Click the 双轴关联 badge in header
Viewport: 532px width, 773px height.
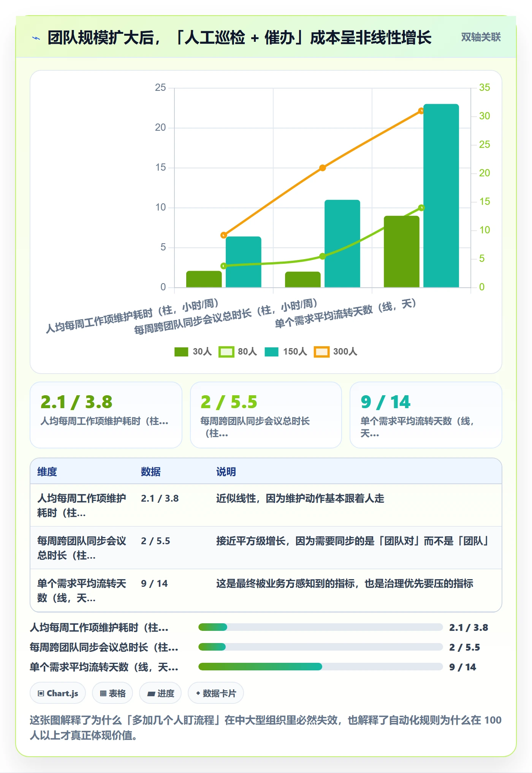pos(481,37)
